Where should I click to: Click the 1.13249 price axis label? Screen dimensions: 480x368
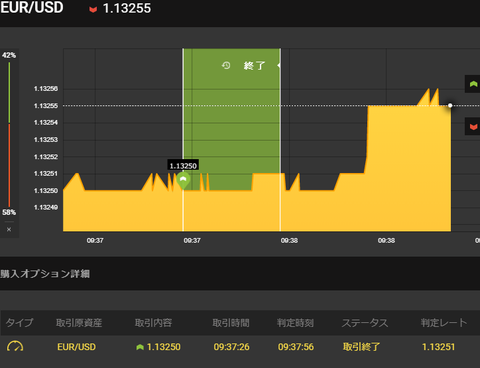click(46, 207)
